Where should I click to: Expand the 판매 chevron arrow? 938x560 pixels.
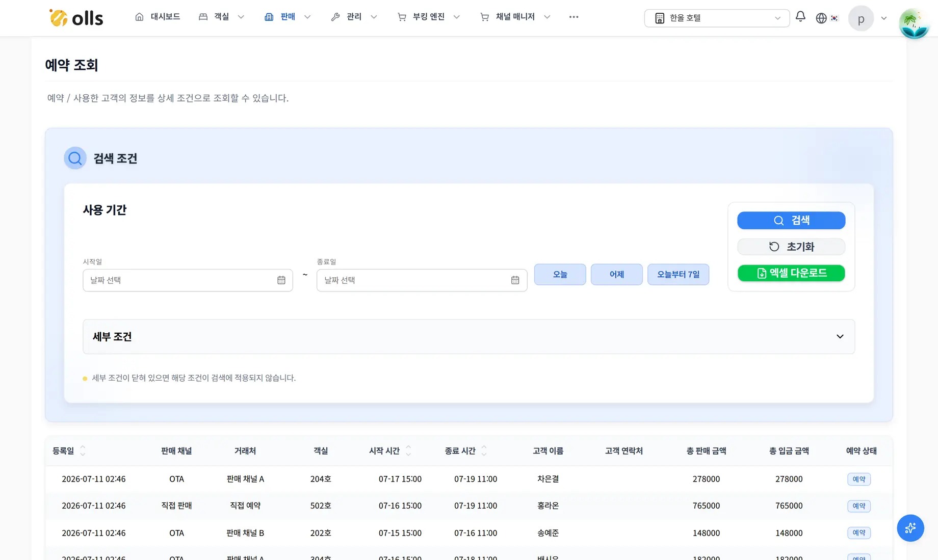[307, 17]
